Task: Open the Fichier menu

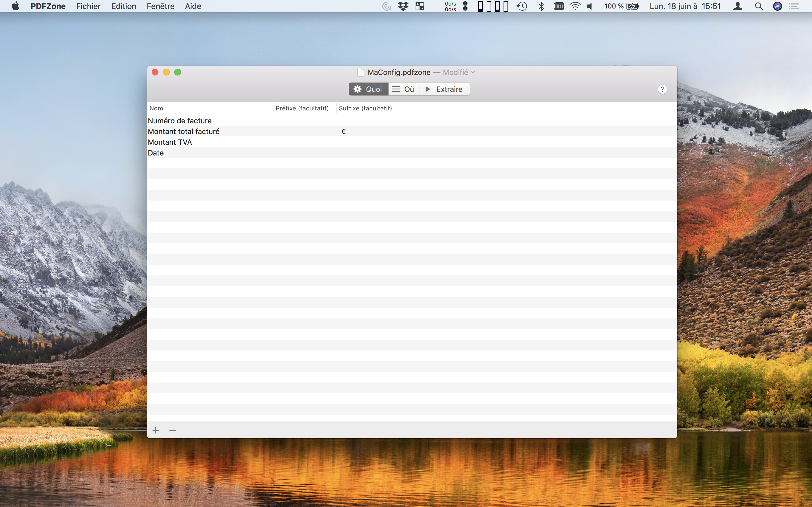Action: pyautogui.click(x=88, y=6)
